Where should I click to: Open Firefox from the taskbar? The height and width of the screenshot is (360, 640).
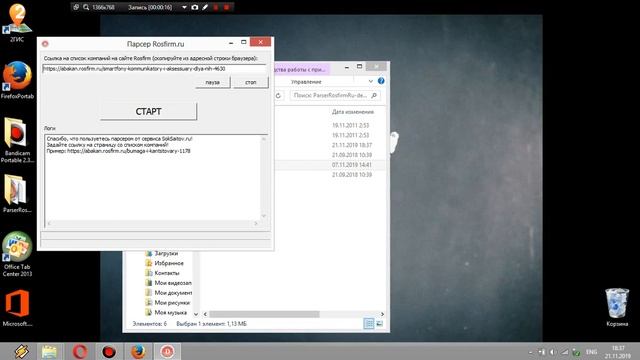click(138, 351)
